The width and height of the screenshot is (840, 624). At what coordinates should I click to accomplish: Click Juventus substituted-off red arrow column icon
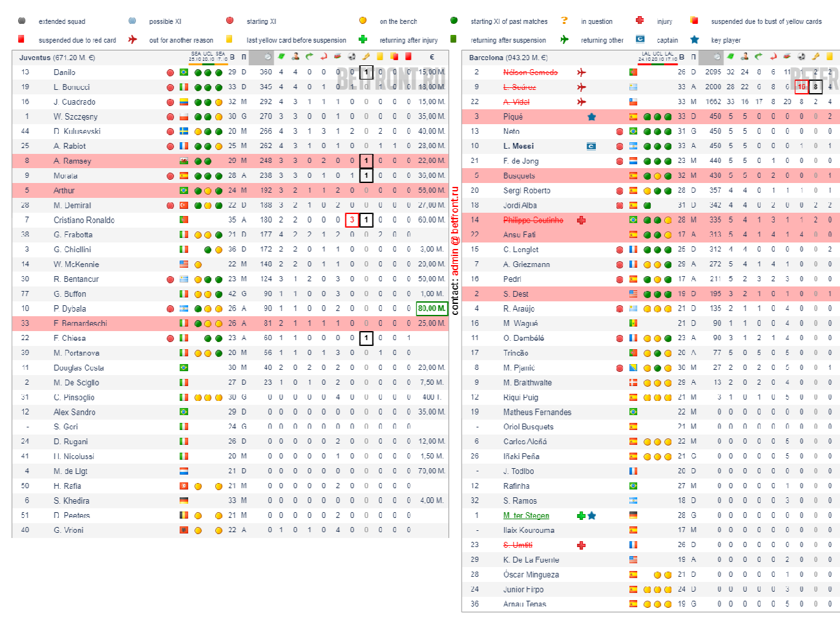pyautogui.click(x=324, y=57)
